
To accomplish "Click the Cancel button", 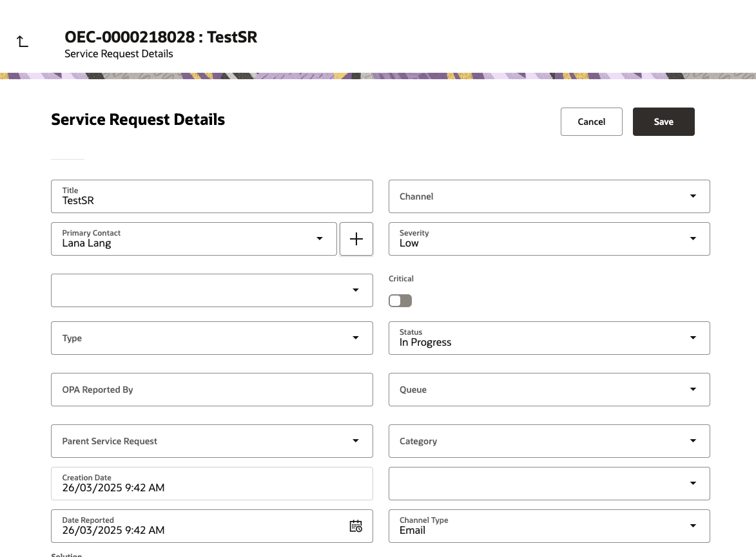I will 591,122.
